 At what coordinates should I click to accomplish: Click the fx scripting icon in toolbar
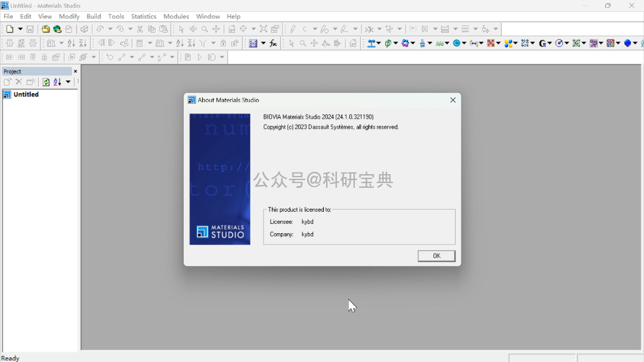[273, 44]
